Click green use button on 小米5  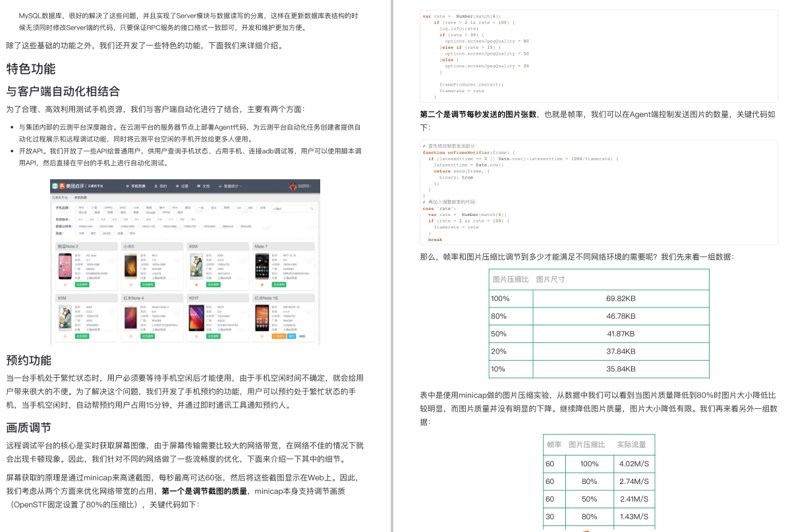coord(148,284)
